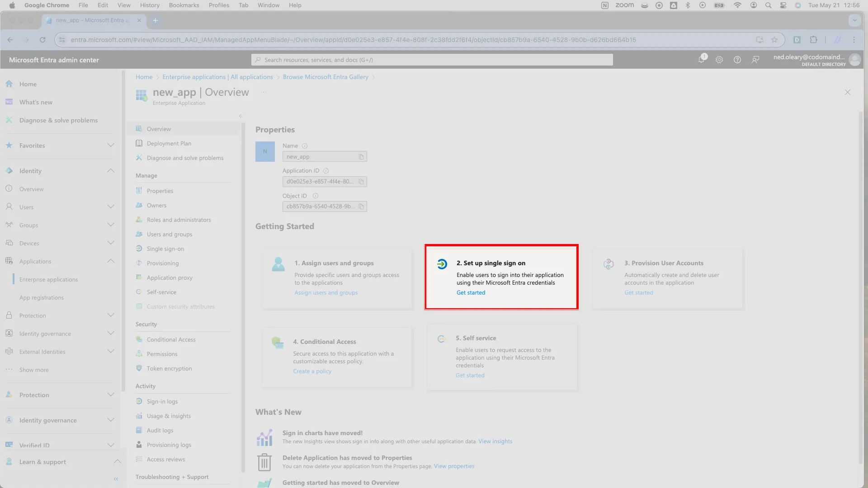
Task: Open View insights link
Action: 495,441
